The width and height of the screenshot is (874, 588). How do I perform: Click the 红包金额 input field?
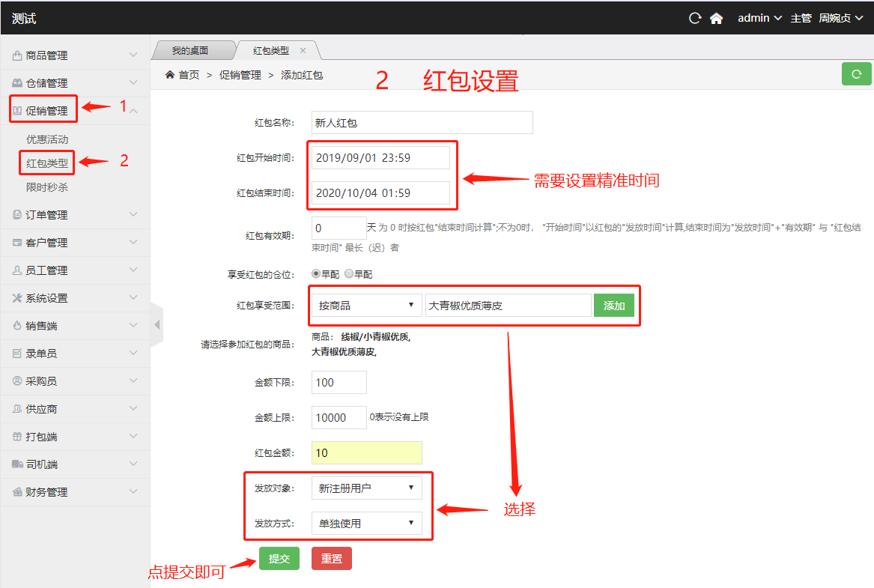pyautogui.click(x=366, y=453)
